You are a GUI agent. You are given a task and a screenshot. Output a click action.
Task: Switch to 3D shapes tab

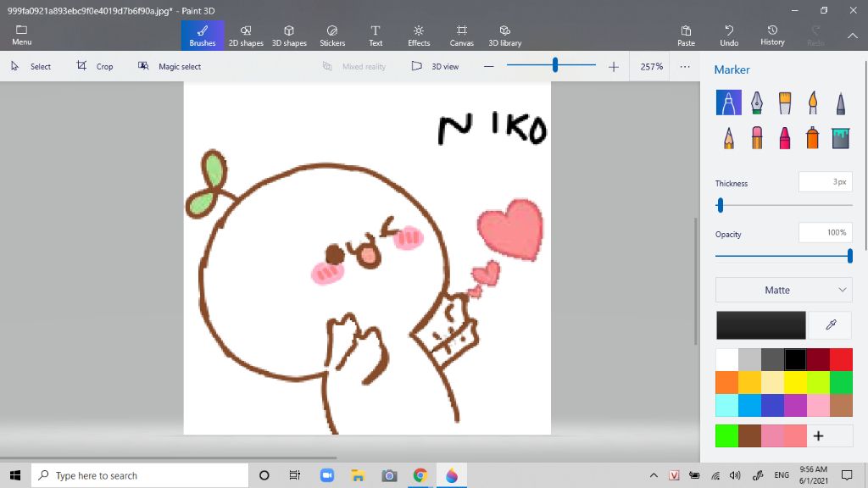pyautogui.click(x=289, y=36)
